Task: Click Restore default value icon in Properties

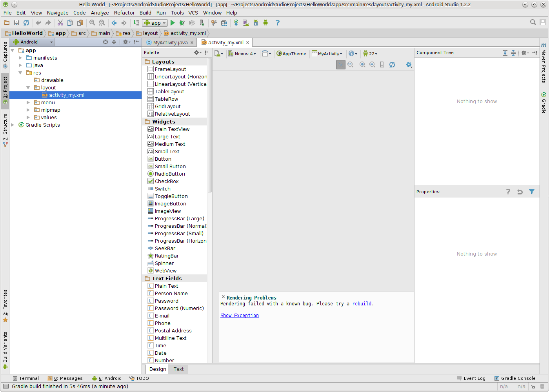Action: [520, 192]
